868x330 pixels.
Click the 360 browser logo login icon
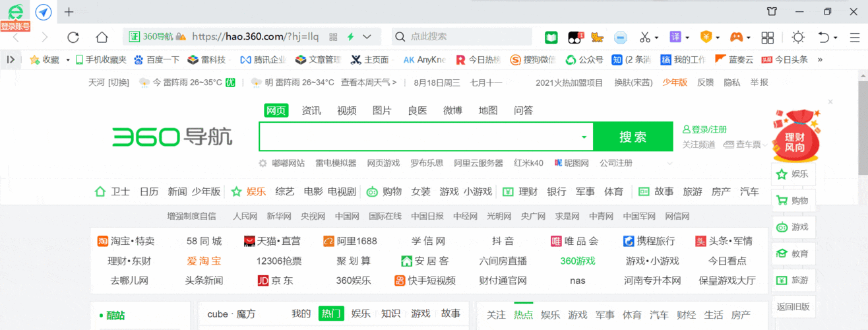pos(15,12)
